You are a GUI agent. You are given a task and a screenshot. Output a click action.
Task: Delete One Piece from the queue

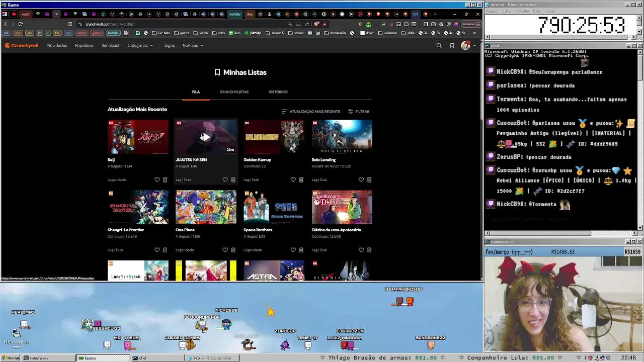click(x=233, y=250)
